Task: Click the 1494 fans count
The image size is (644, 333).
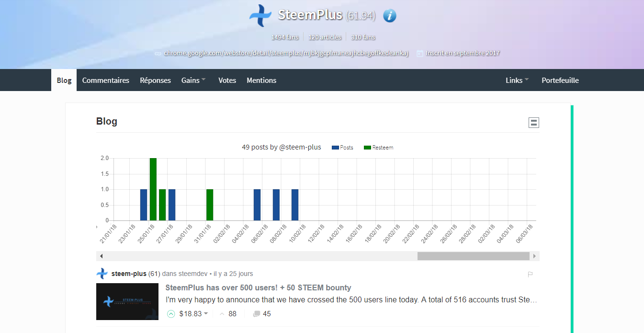Action: click(x=285, y=37)
